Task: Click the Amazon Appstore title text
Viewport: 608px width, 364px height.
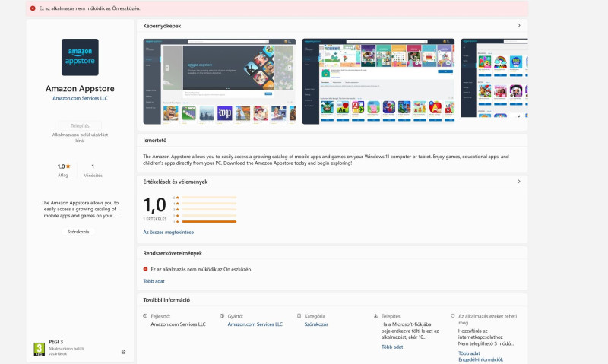Action: (x=80, y=88)
